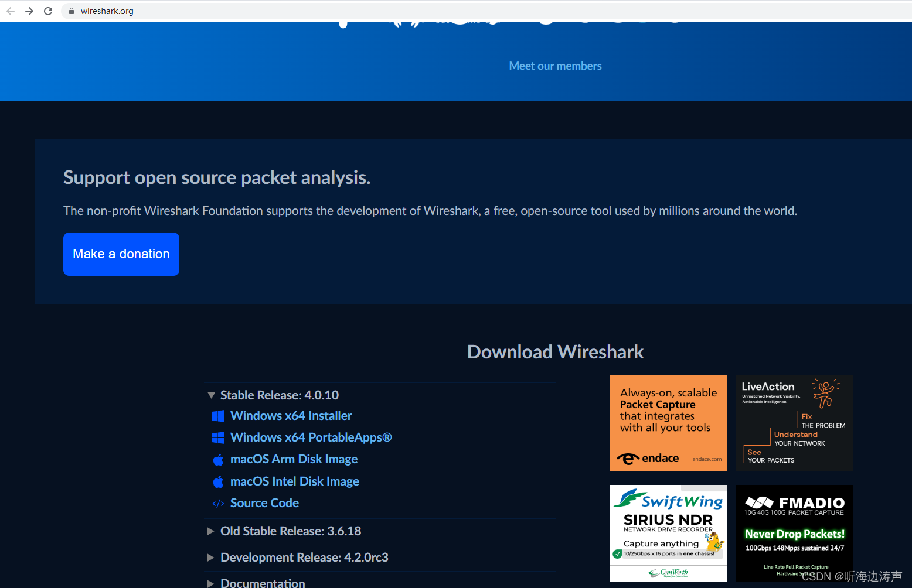
Task: Open the Meet our members link
Action: coord(555,66)
